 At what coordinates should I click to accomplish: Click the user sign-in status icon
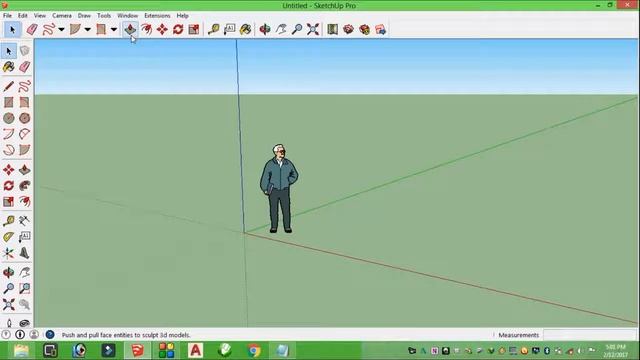[34, 335]
